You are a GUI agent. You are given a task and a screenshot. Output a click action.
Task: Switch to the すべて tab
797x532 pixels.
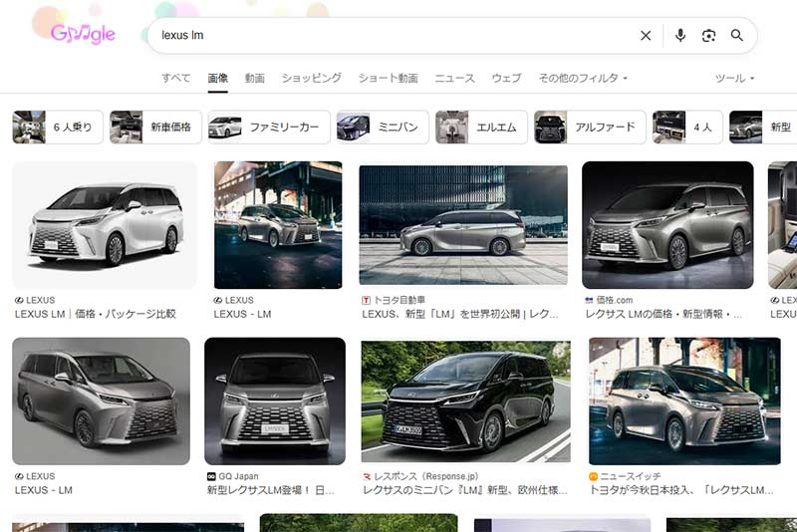[x=176, y=78]
